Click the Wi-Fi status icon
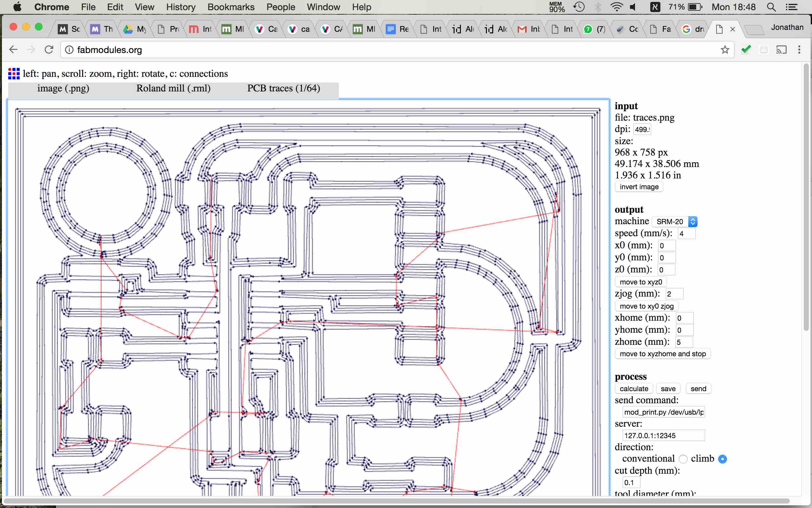Screen dimensions: 812x508 pos(617,7)
